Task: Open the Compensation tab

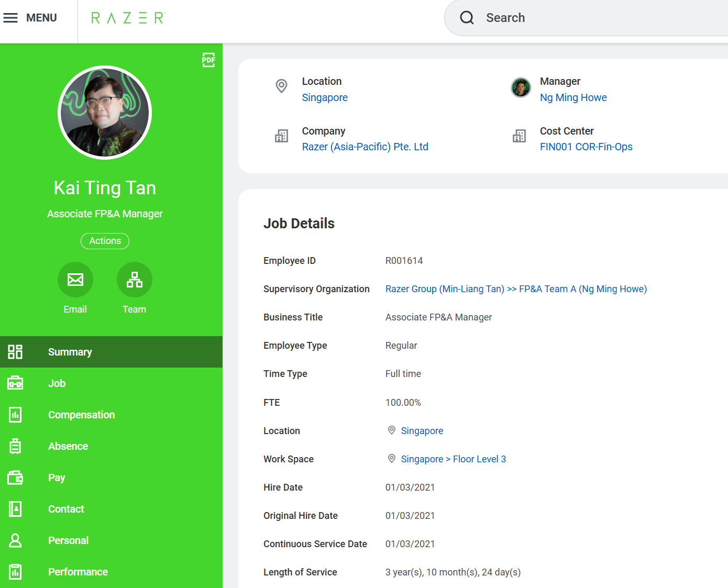Action: click(111, 415)
